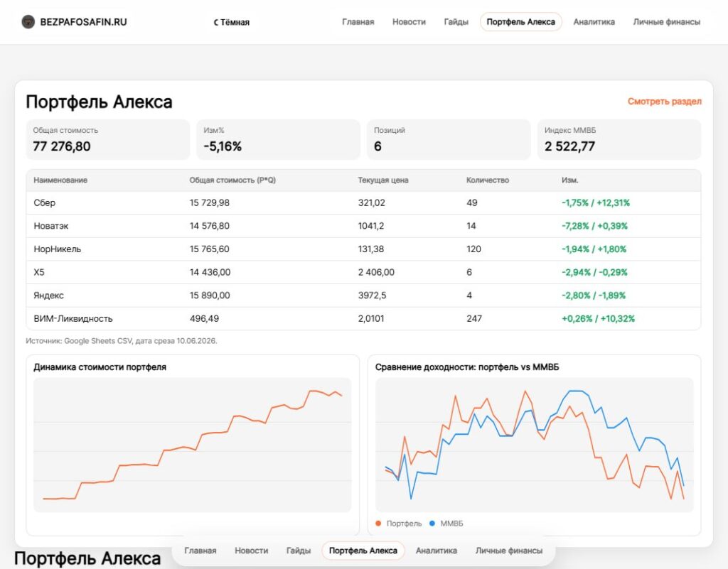Image resolution: width=728 pixels, height=569 pixels.
Task: Toggle the Тёмная theme switch
Action: 231,22
